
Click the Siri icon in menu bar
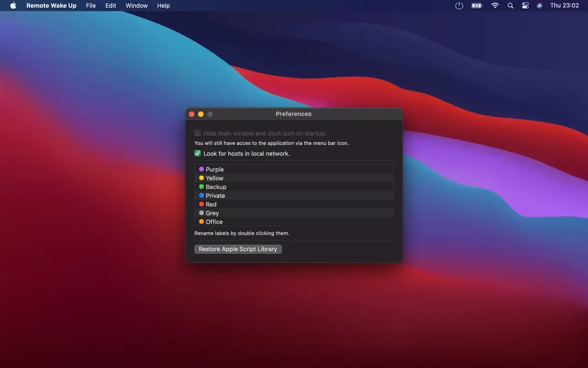tap(540, 5)
